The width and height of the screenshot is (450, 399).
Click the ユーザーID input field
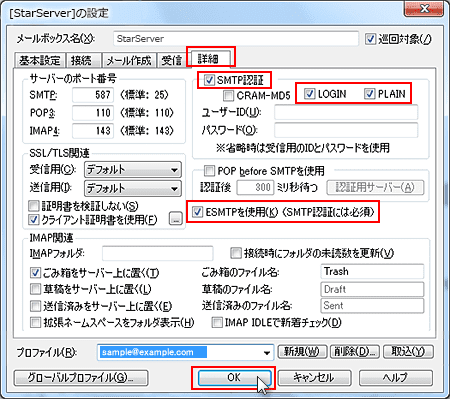tap(346, 112)
